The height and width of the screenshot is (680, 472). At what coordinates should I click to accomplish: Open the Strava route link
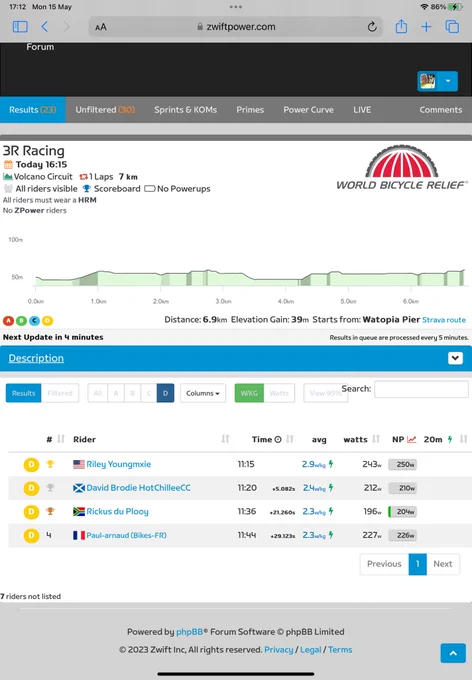tap(444, 320)
